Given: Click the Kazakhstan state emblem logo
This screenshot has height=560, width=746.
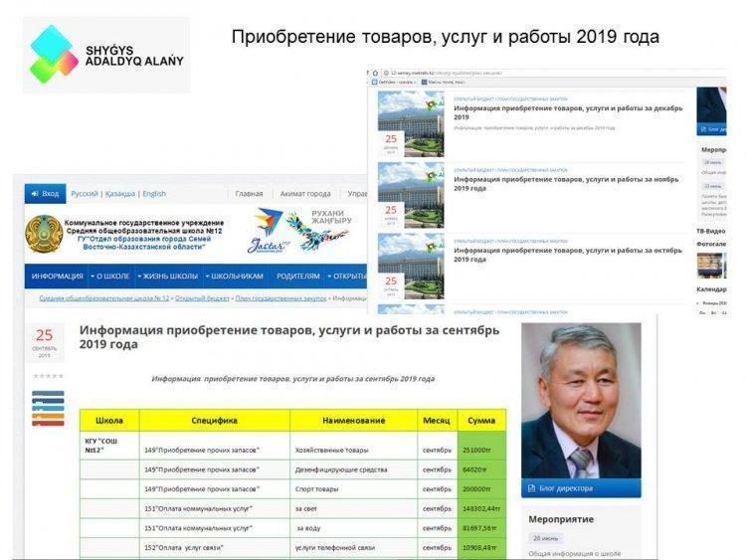Looking at the screenshot, I should (x=43, y=235).
